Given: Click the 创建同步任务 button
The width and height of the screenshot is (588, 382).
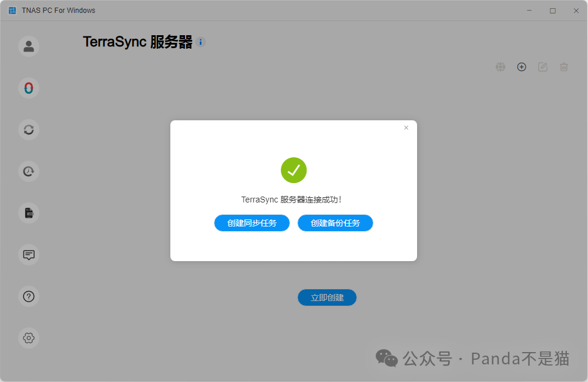Looking at the screenshot, I should [x=252, y=223].
